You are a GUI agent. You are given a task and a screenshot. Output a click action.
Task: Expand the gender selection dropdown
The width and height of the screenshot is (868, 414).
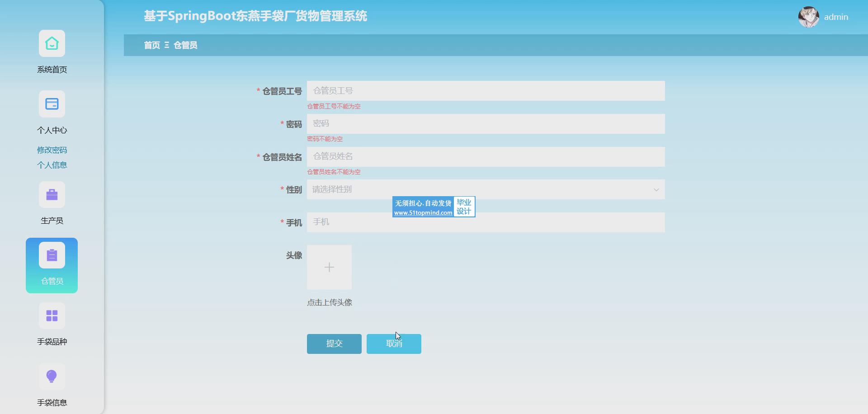click(479, 189)
